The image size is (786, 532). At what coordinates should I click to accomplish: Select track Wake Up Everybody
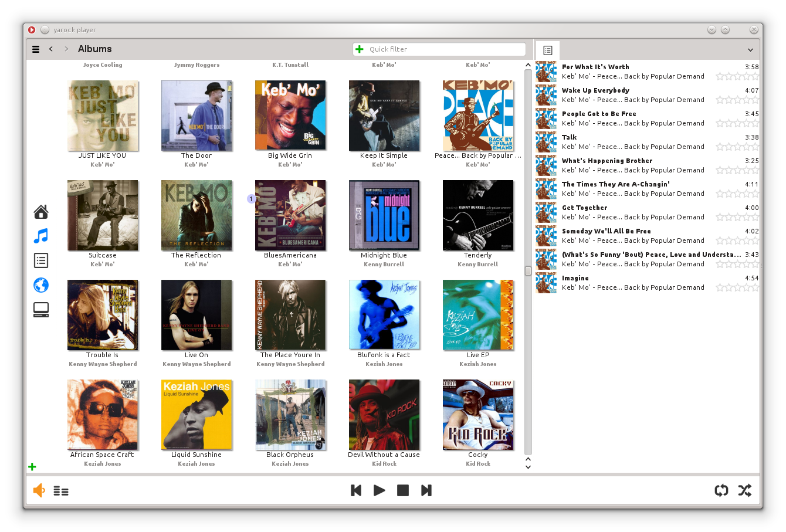[647, 95]
